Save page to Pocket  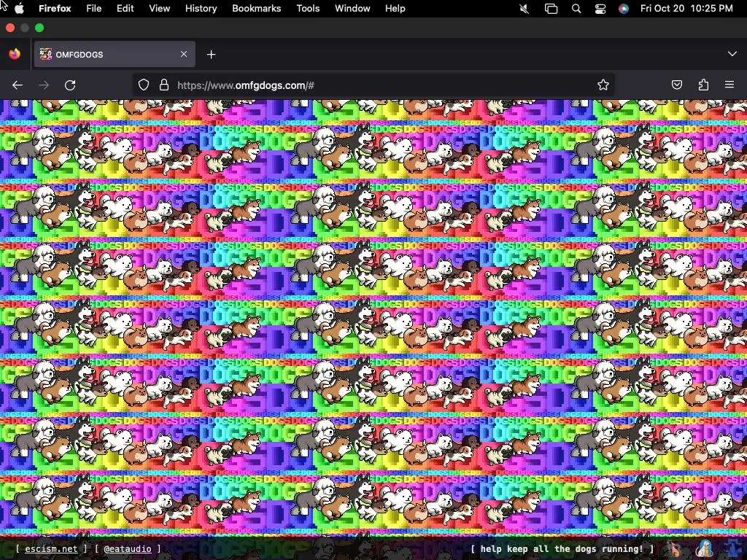[x=677, y=85]
